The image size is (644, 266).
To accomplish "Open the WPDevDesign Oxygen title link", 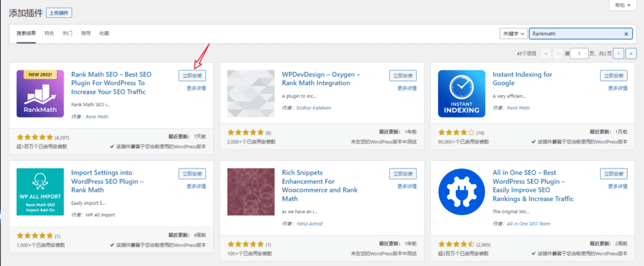I will (x=321, y=79).
